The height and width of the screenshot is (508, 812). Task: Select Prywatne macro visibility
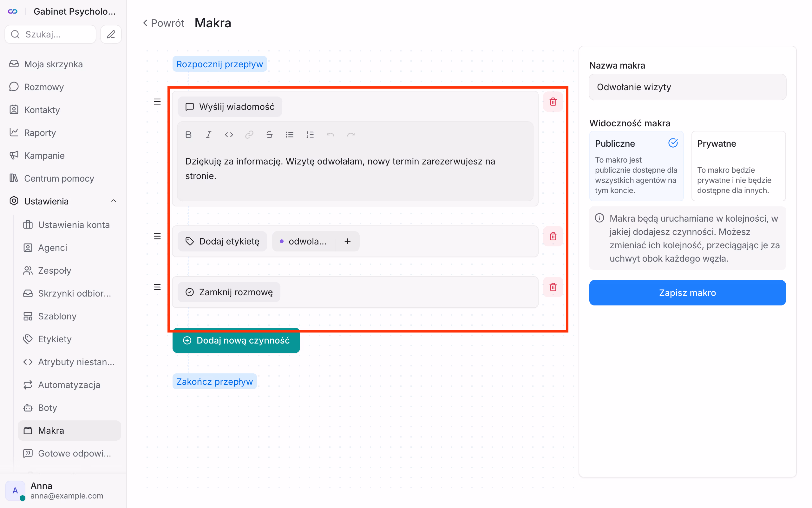point(738,166)
